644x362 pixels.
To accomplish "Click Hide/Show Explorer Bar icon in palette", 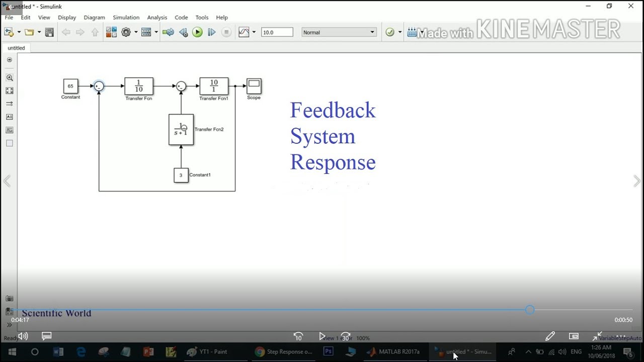I will (10, 60).
